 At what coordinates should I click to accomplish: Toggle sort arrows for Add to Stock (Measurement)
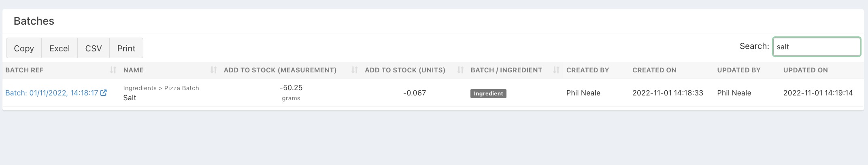click(354, 70)
